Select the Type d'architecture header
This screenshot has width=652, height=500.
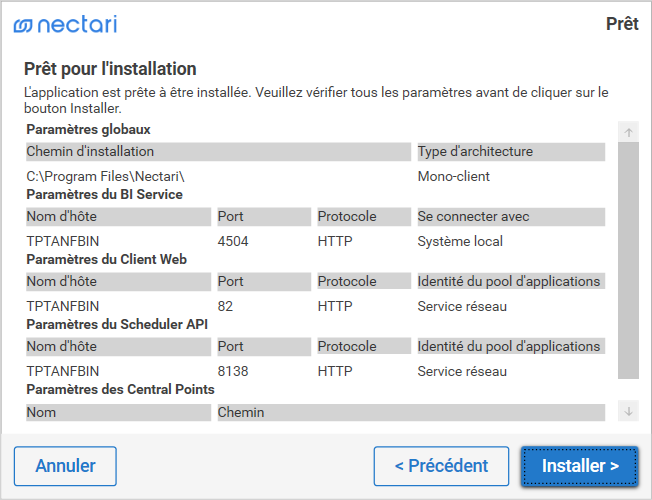(x=475, y=152)
